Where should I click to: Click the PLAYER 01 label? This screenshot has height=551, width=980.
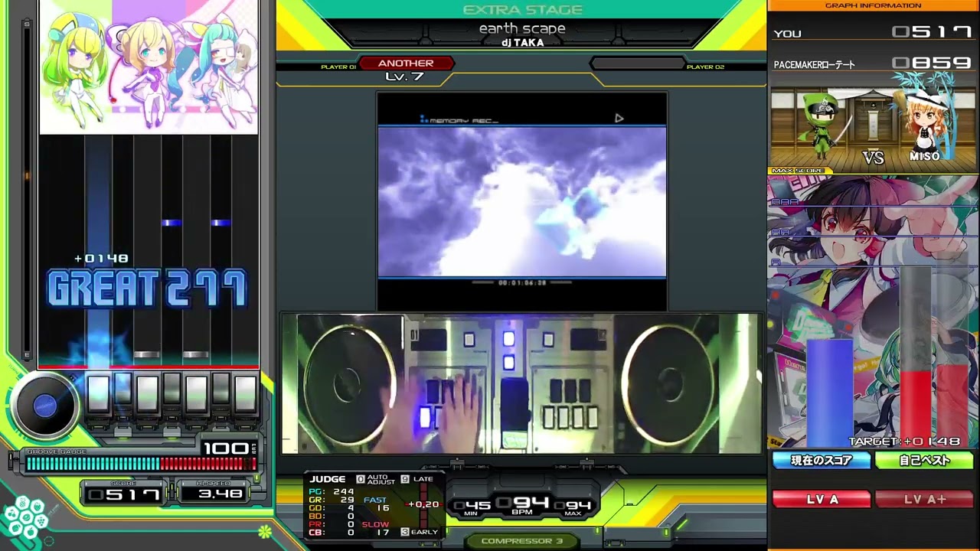coord(338,67)
